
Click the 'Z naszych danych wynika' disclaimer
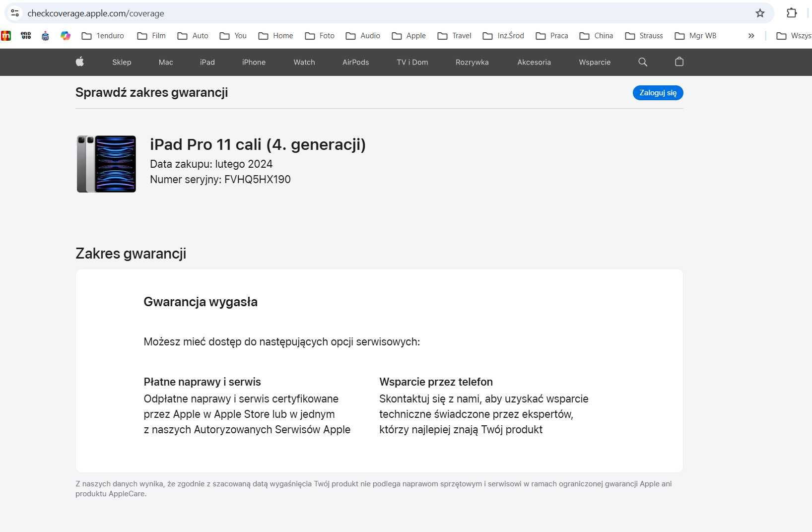pyautogui.click(x=373, y=489)
